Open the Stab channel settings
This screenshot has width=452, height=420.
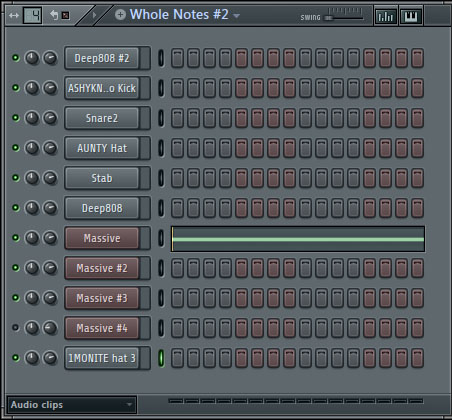coord(102,178)
